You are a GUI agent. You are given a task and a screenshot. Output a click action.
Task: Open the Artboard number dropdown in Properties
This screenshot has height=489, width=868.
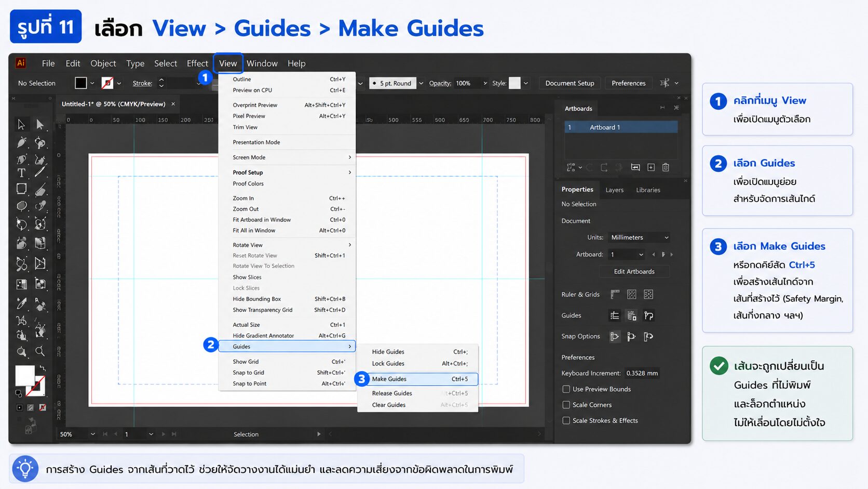click(x=628, y=255)
